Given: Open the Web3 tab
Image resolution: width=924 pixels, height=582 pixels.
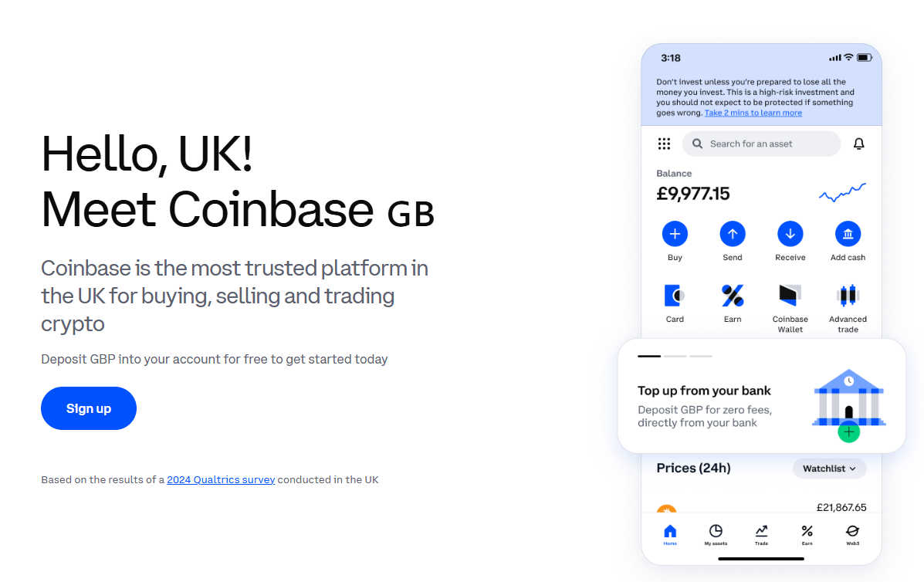Looking at the screenshot, I should 852,535.
